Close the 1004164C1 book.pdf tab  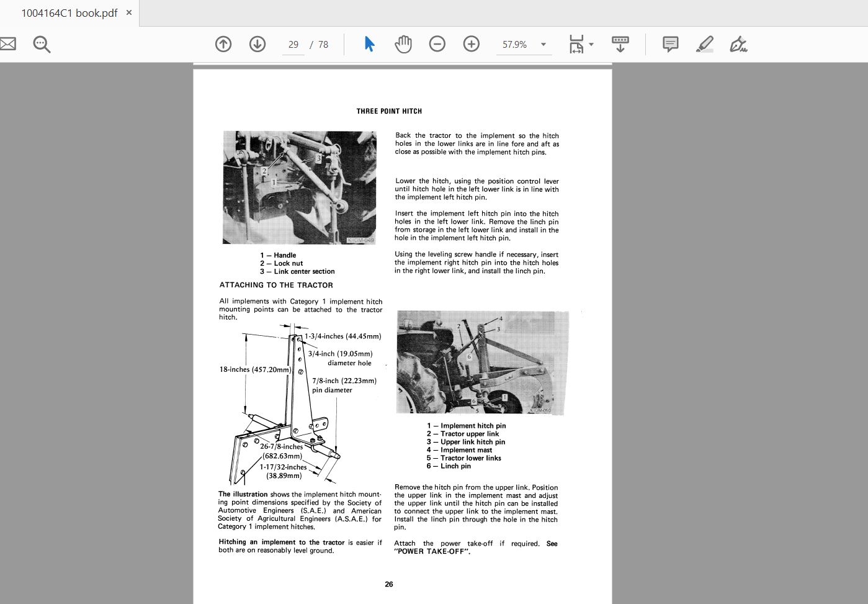pyautogui.click(x=128, y=12)
